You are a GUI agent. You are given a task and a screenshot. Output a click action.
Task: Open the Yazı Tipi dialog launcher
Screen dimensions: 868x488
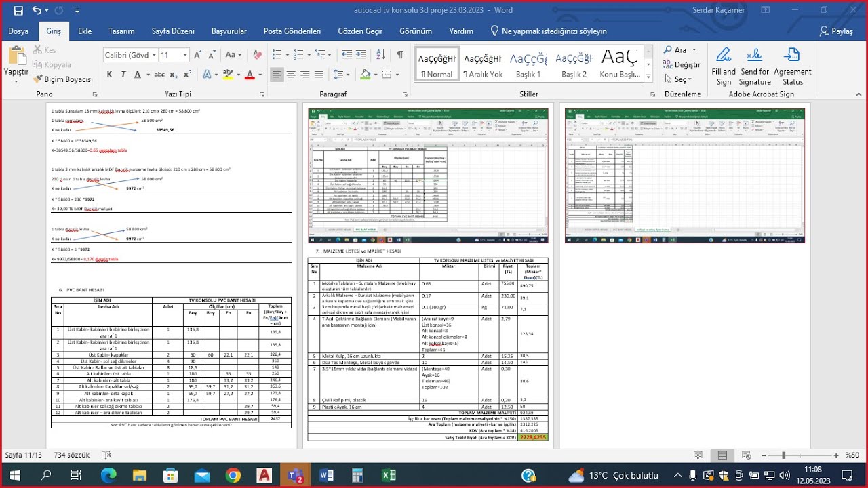pos(264,94)
